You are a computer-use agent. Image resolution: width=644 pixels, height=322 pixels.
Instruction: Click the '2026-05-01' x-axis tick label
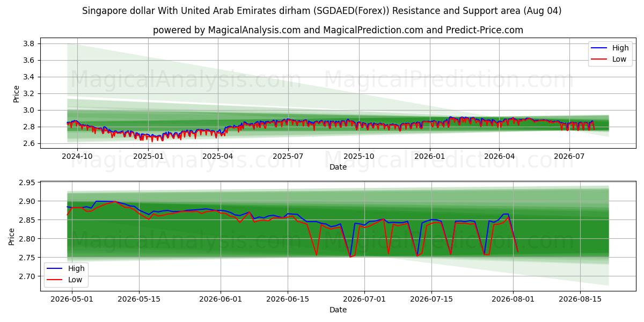(72, 299)
